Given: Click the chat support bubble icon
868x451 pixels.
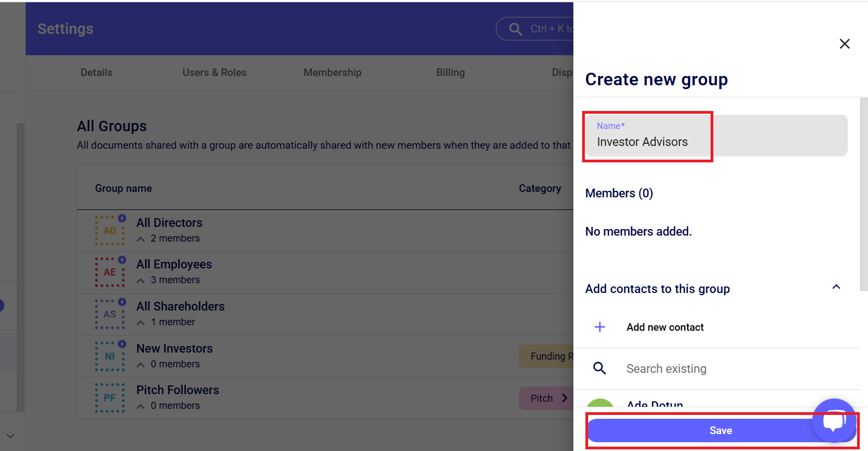Looking at the screenshot, I should (x=834, y=420).
